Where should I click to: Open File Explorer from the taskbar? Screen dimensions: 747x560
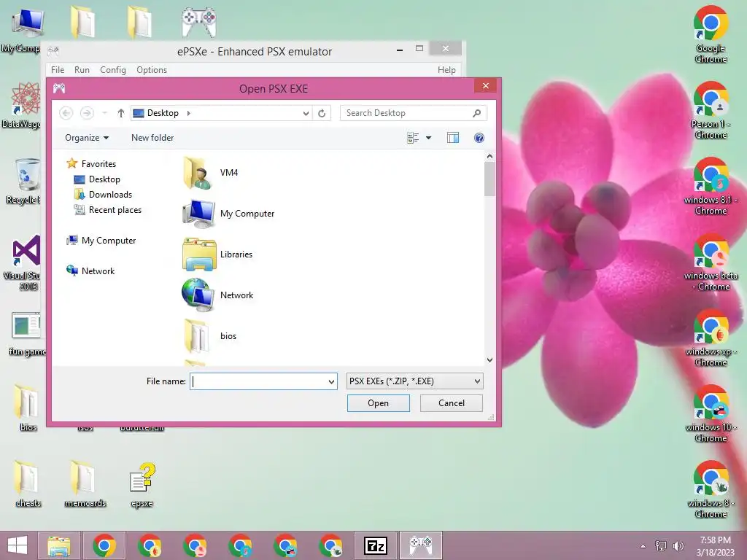pyautogui.click(x=59, y=545)
